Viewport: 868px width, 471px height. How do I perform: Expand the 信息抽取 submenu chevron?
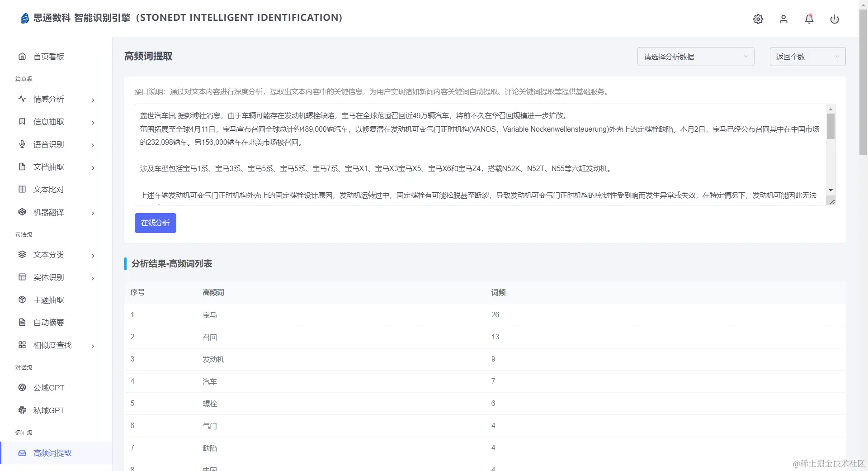(x=93, y=123)
